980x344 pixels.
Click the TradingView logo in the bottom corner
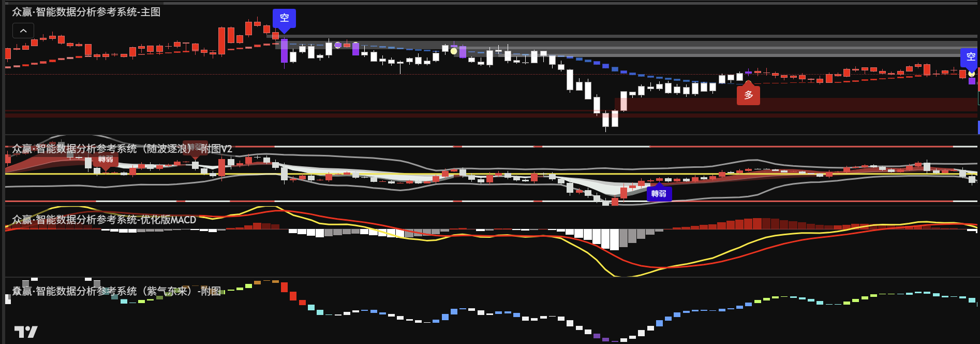coord(25,332)
